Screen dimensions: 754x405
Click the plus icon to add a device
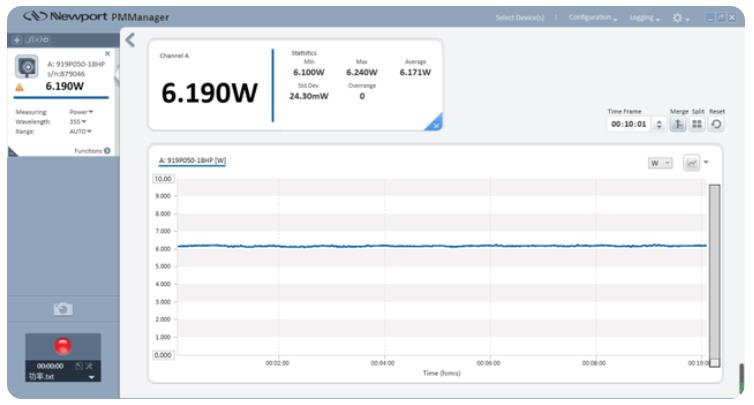click(x=16, y=38)
